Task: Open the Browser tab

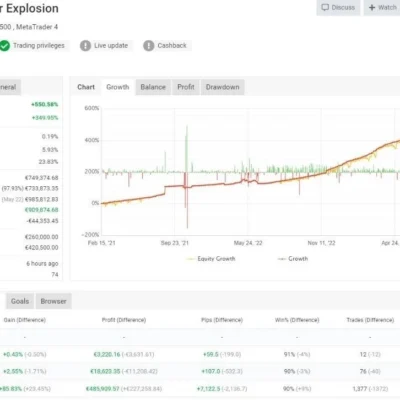Action: pos(53,301)
